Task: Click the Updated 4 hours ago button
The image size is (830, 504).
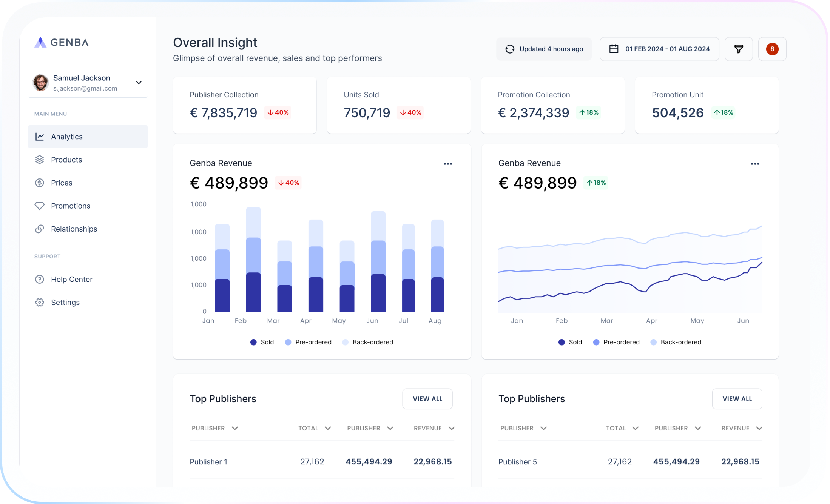Action: coord(544,49)
